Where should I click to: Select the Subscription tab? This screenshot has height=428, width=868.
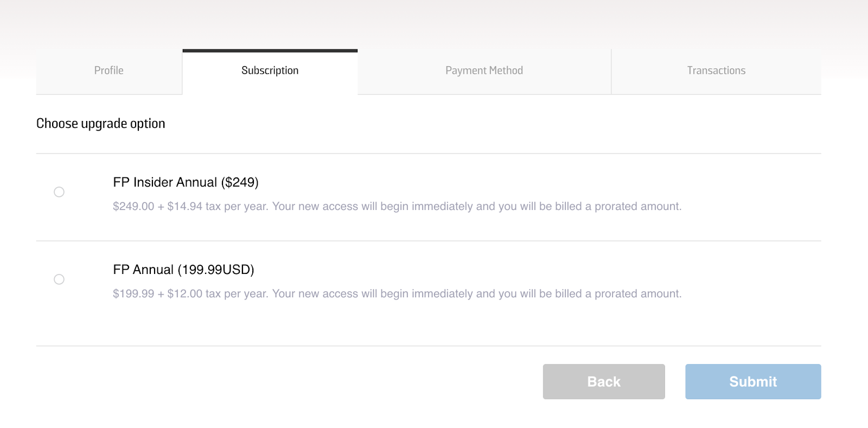click(x=270, y=71)
